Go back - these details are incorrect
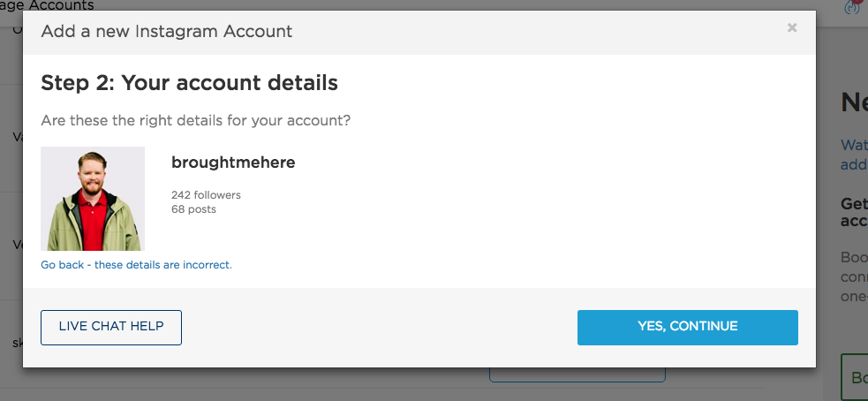This screenshot has width=868, height=401. [x=136, y=265]
